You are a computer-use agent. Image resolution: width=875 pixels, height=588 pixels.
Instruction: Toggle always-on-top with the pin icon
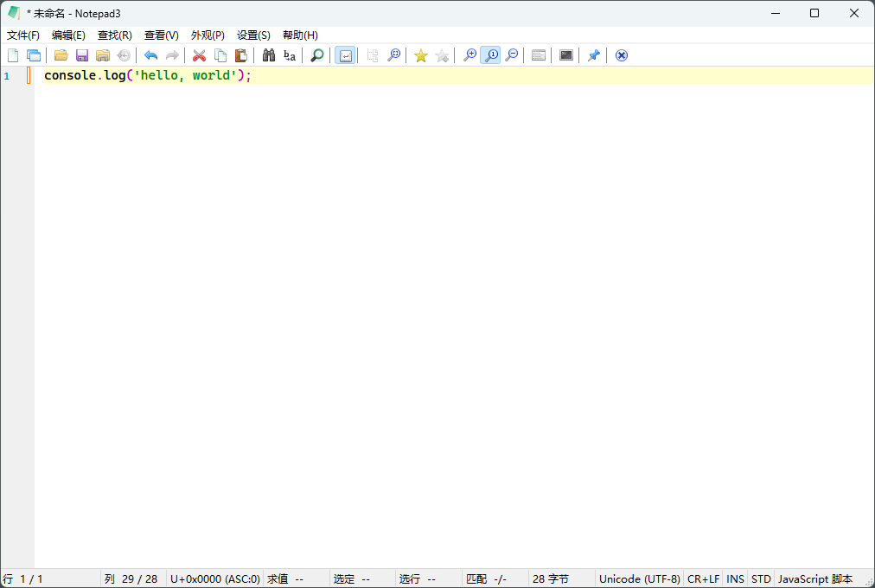(594, 55)
